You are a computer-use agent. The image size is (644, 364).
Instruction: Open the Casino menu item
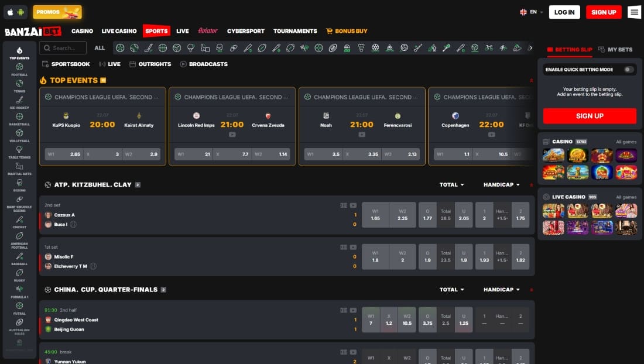click(82, 31)
